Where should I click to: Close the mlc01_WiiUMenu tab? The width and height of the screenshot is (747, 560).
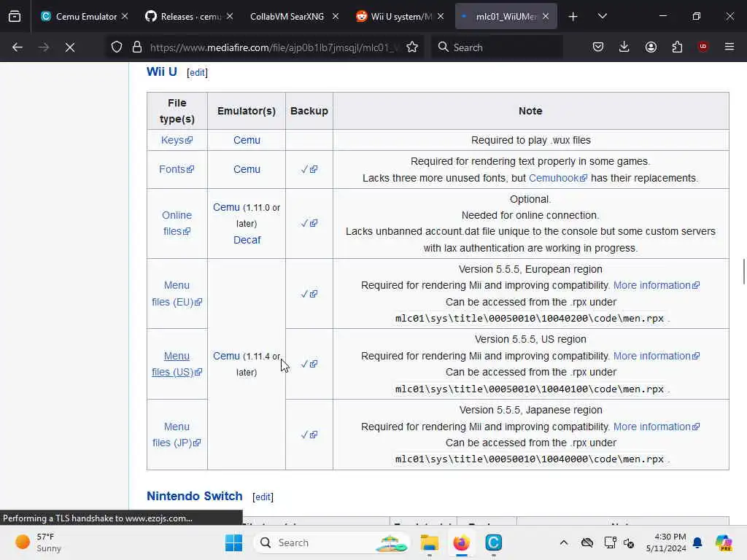tap(546, 16)
